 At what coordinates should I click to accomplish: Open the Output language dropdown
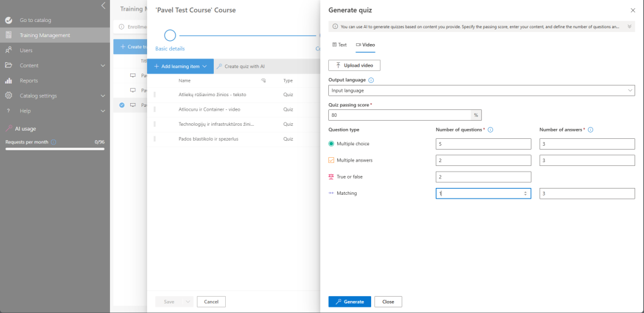482,91
